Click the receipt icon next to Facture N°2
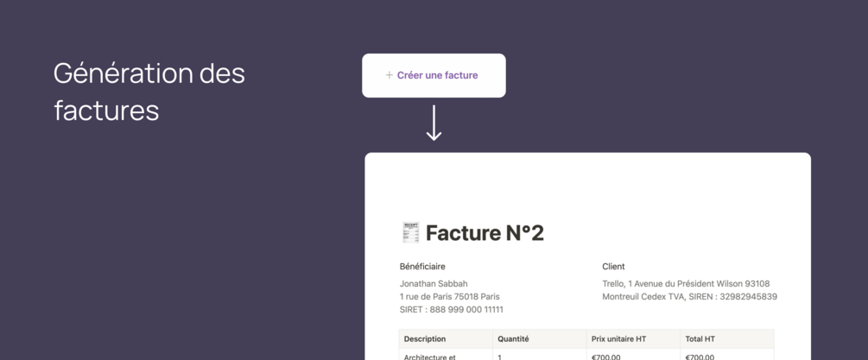The image size is (868, 360). pyautogui.click(x=411, y=233)
